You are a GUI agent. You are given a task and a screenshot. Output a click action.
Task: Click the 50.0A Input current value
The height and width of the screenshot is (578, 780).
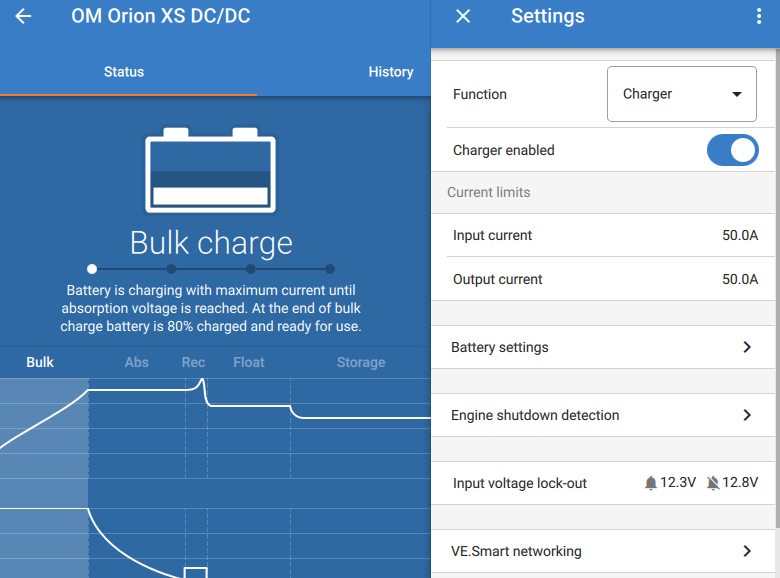(x=740, y=235)
